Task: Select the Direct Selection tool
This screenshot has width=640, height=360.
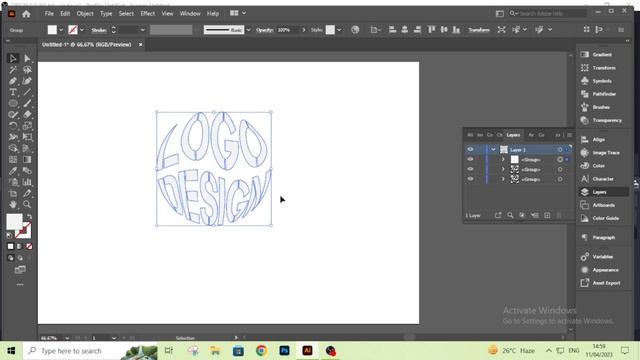Action: 27,58
